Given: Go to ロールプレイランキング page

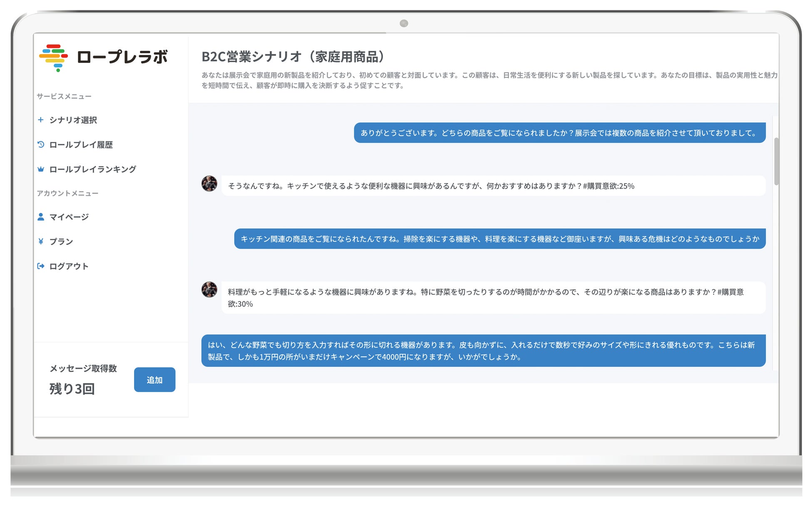Looking at the screenshot, I should [92, 169].
